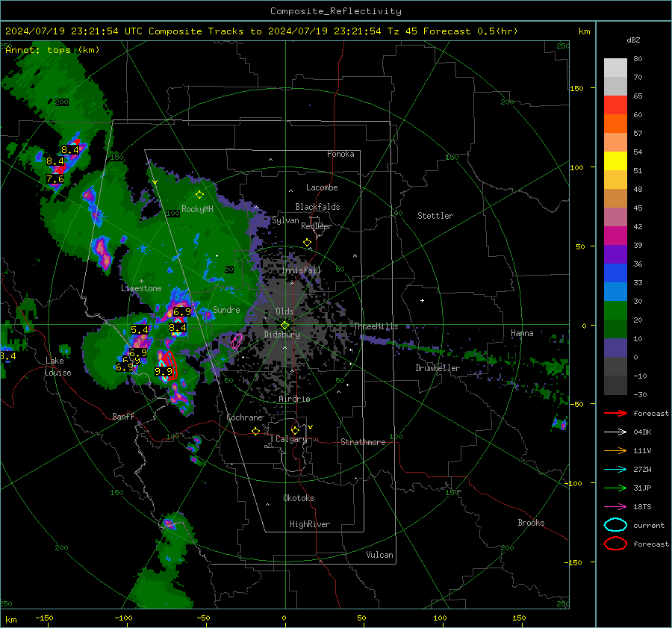Image resolution: width=672 pixels, height=628 pixels.
Task: Click the Didsbury label
Action: click(282, 335)
